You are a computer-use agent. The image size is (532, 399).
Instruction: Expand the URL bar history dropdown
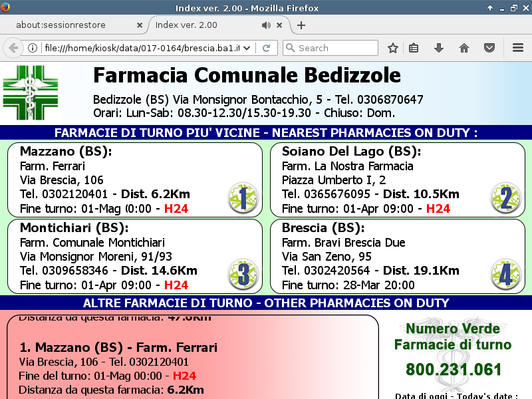point(247,48)
